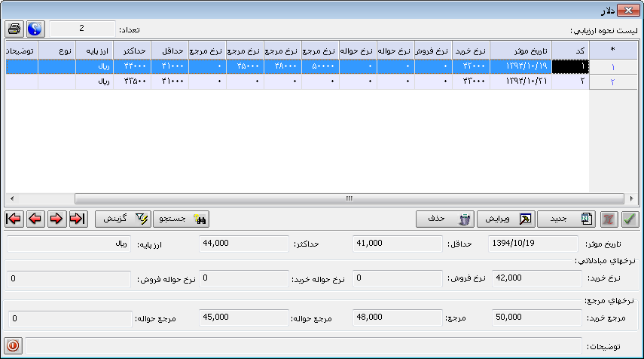Click the تاریخ موثر date field
This screenshot has height=359, width=644.
[x=533, y=244]
